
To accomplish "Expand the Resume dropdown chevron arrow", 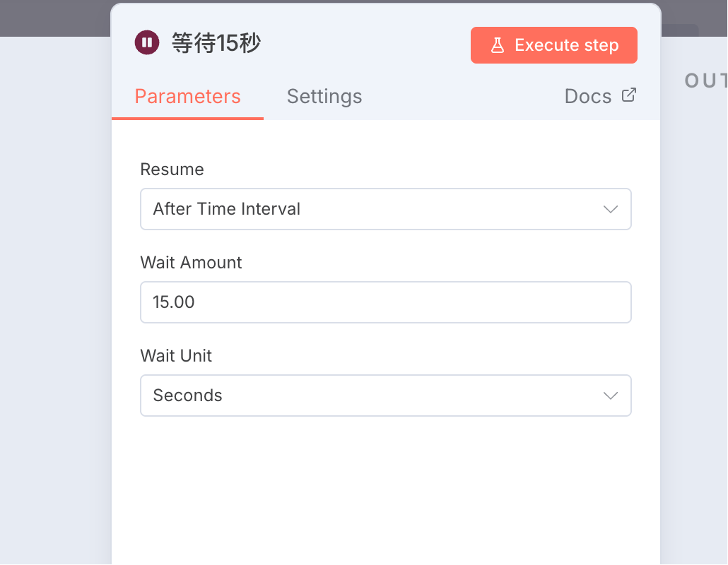I will 610,209.
